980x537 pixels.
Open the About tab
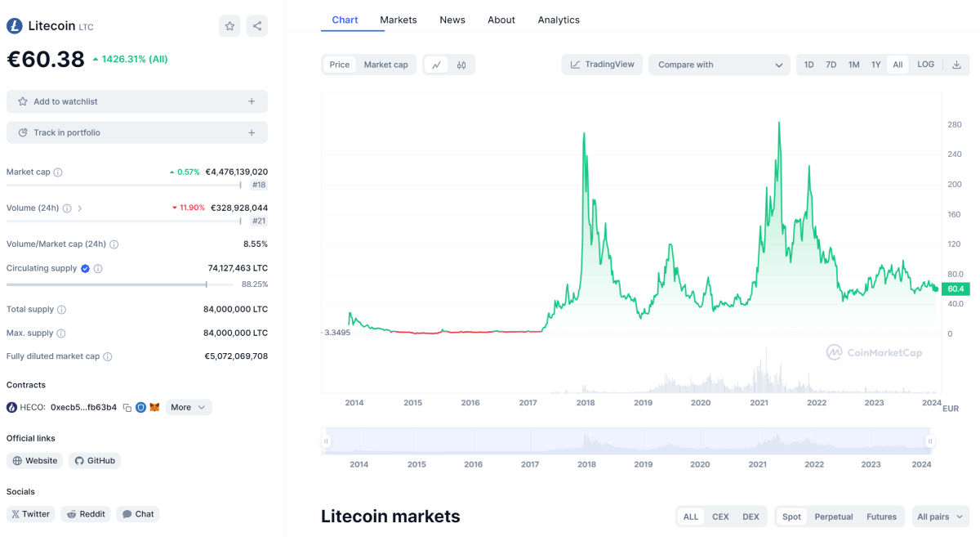pyautogui.click(x=501, y=20)
